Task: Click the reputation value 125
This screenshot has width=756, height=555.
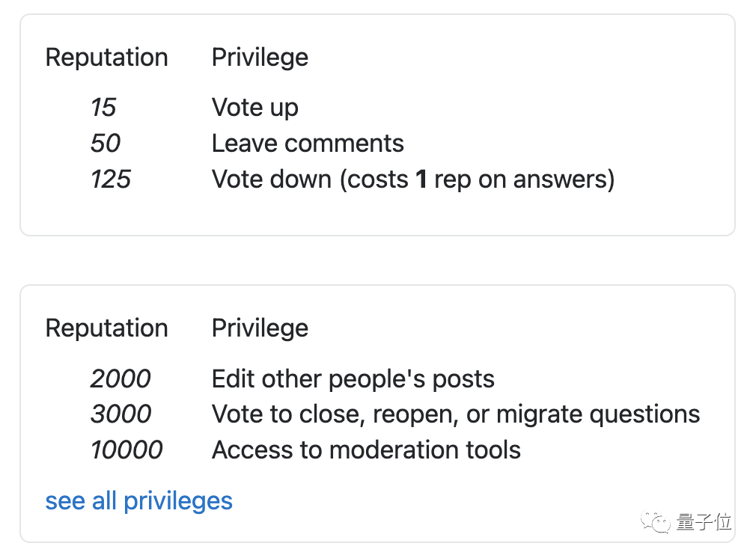Action: (111, 180)
